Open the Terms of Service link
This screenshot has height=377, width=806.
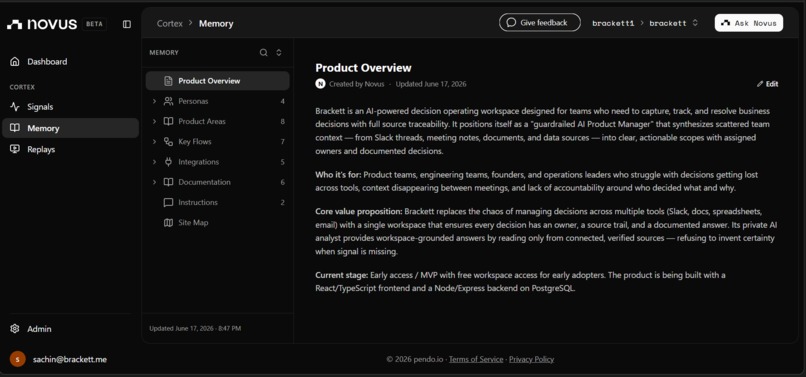click(476, 360)
